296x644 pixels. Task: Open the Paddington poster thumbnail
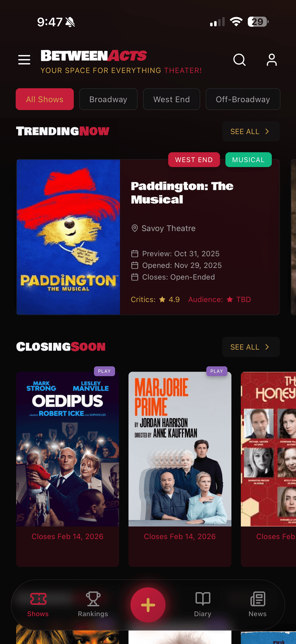point(68,237)
